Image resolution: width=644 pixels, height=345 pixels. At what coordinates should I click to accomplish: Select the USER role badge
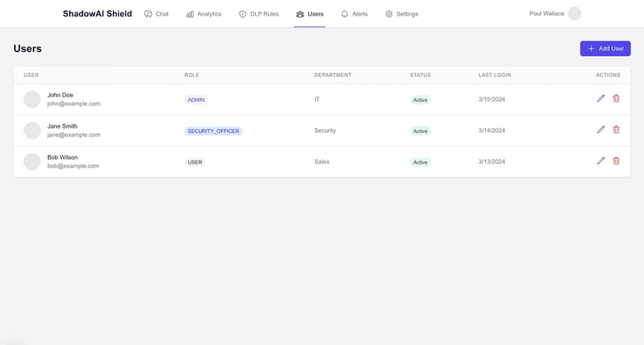tap(194, 162)
